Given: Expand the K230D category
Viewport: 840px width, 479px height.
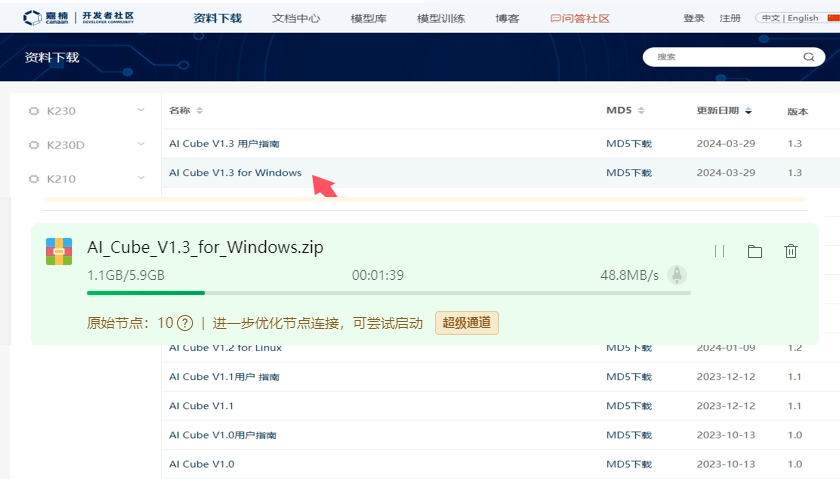Looking at the screenshot, I should pos(140,144).
